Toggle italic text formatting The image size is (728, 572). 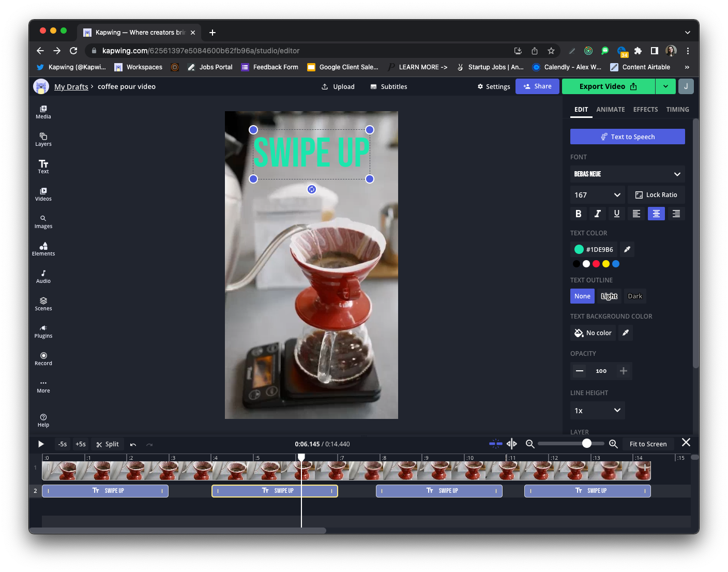[x=597, y=214]
